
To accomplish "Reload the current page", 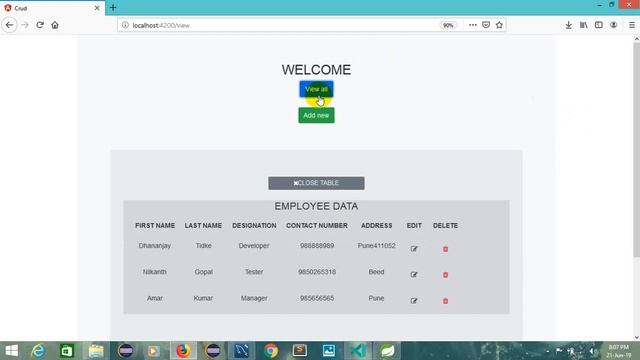I will [40, 25].
